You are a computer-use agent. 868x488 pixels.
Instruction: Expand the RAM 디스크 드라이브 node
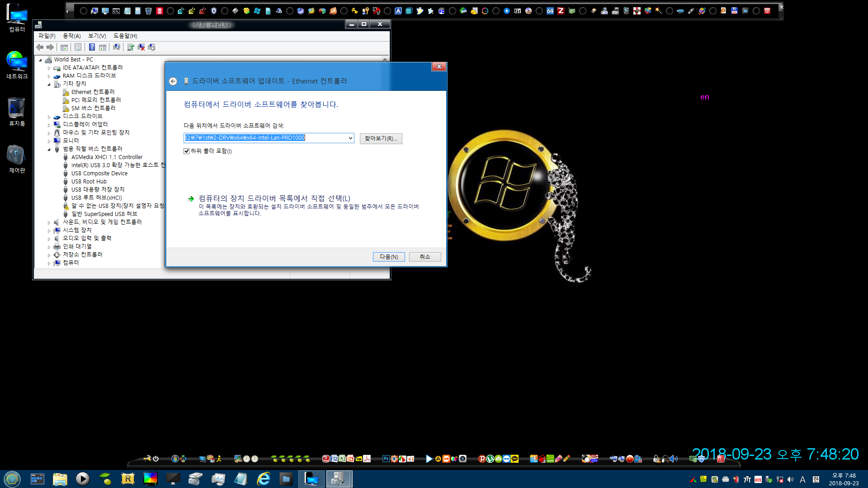pyautogui.click(x=49, y=76)
